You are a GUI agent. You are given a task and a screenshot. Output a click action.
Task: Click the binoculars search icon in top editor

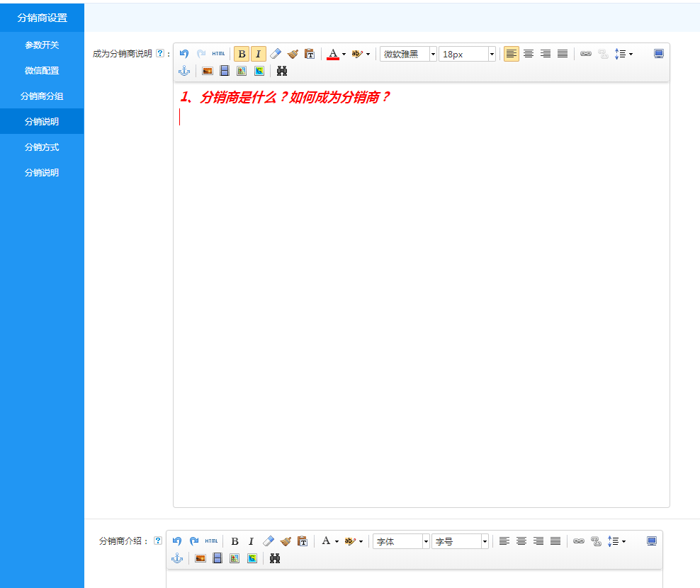(282, 71)
